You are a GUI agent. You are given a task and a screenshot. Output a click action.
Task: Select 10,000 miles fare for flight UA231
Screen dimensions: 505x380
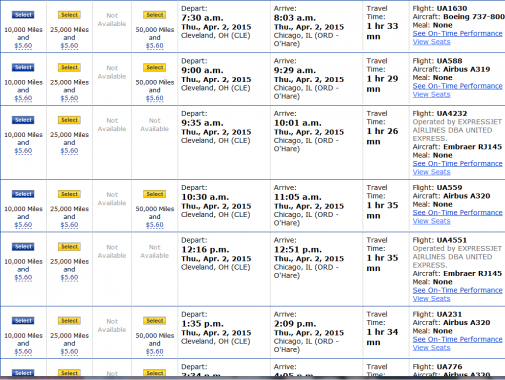(23, 321)
